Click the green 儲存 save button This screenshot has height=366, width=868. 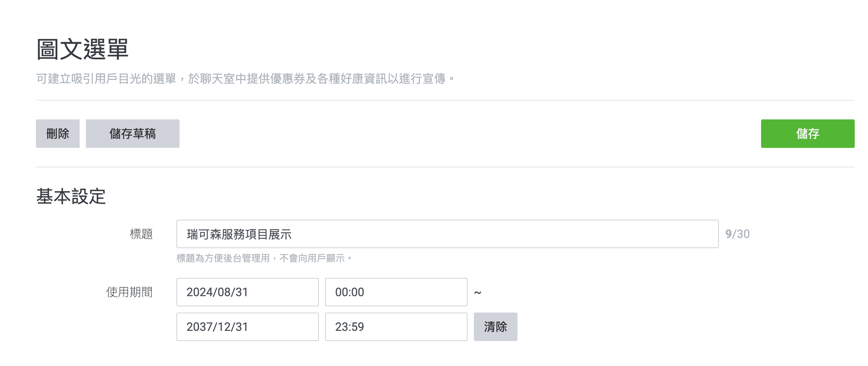tap(806, 133)
